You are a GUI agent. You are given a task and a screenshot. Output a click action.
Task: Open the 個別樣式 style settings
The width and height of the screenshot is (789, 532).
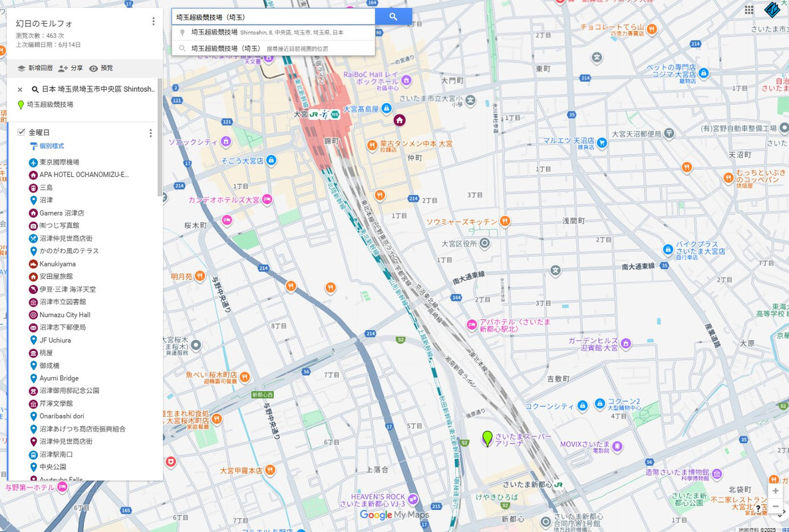pos(47,146)
